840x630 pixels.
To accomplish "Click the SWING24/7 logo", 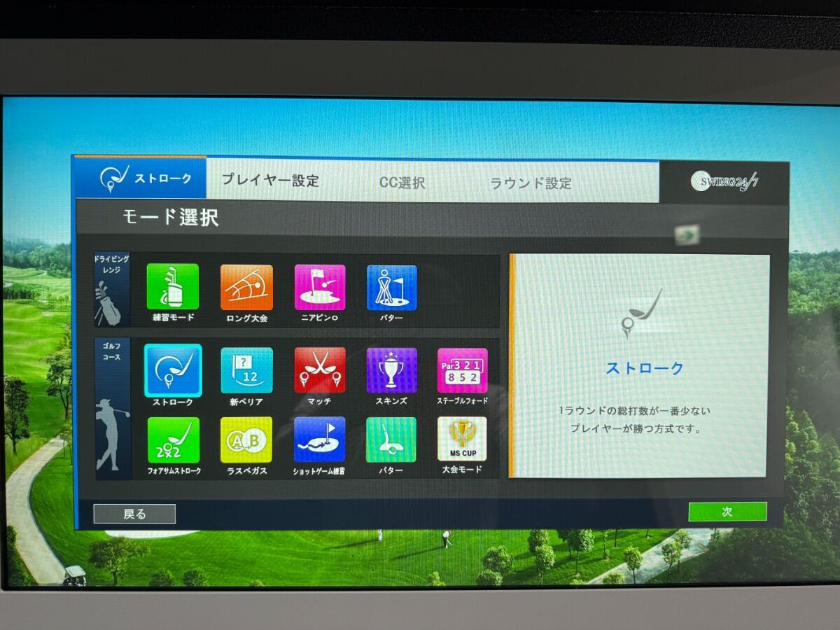I will pyautogui.click(x=724, y=182).
